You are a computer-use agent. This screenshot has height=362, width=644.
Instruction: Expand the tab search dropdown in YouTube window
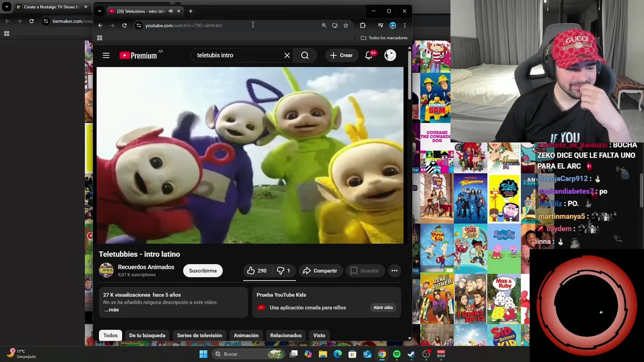click(x=99, y=11)
